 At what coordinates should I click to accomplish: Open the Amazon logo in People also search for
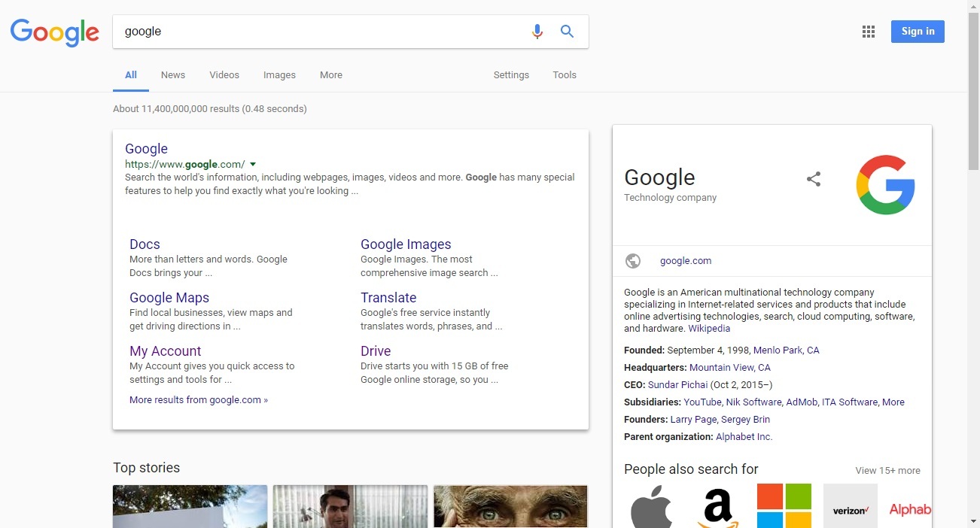tap(718, 506)
